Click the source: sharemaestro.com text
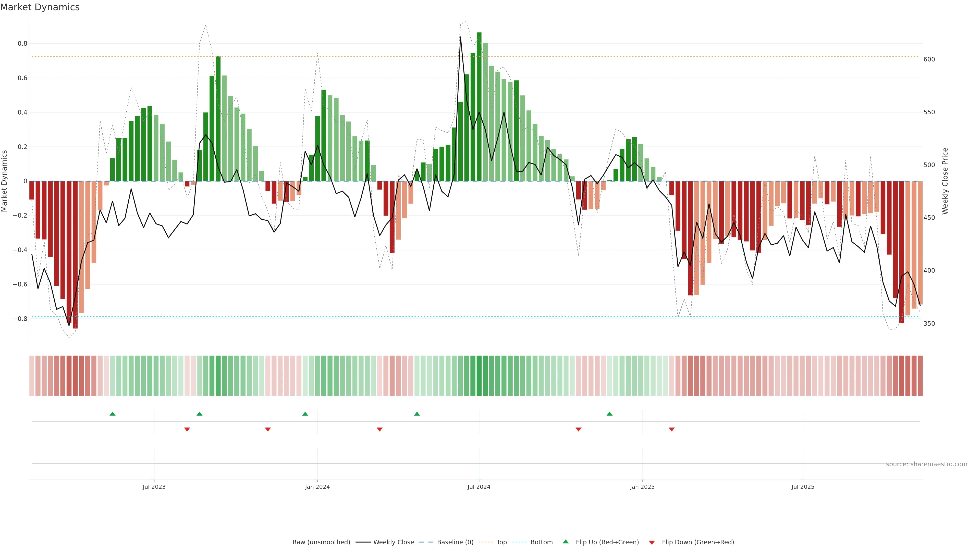The height and width of the screenshot is (551, 980). point(926,464)
